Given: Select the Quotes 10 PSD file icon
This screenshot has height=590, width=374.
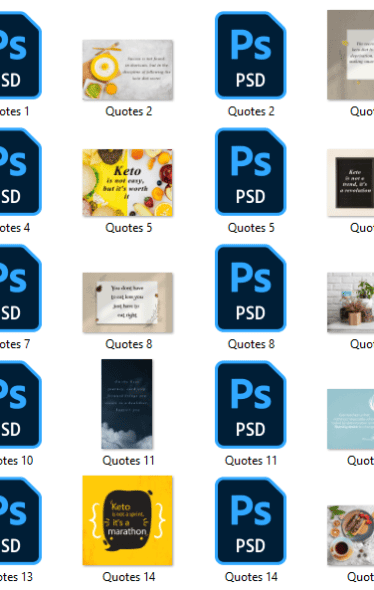Looking at the screenshot, I should click(20, 404).
